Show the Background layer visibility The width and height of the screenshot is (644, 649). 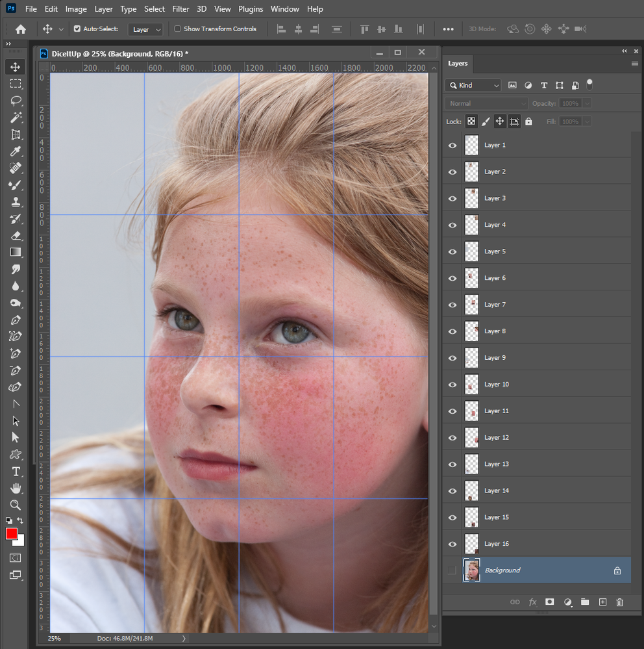(x=452, y=570)
